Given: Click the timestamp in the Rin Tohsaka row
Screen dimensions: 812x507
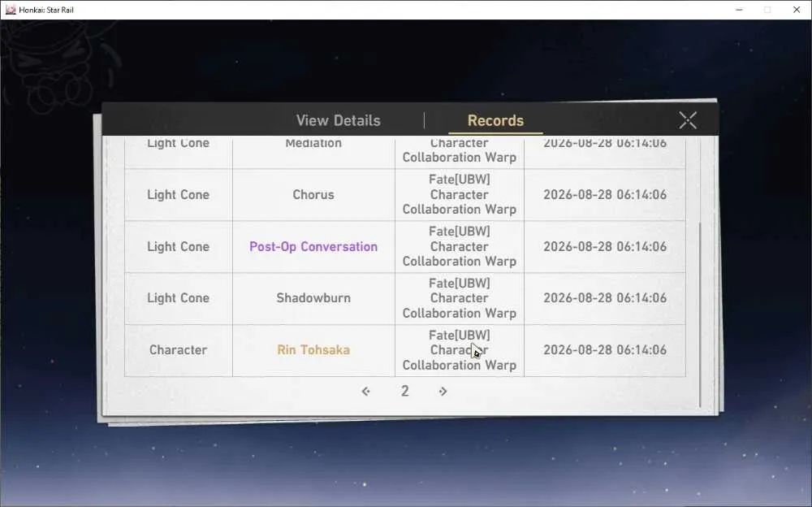Looking at the screenshot, I should pyautogui.click(x=605, y=350).
